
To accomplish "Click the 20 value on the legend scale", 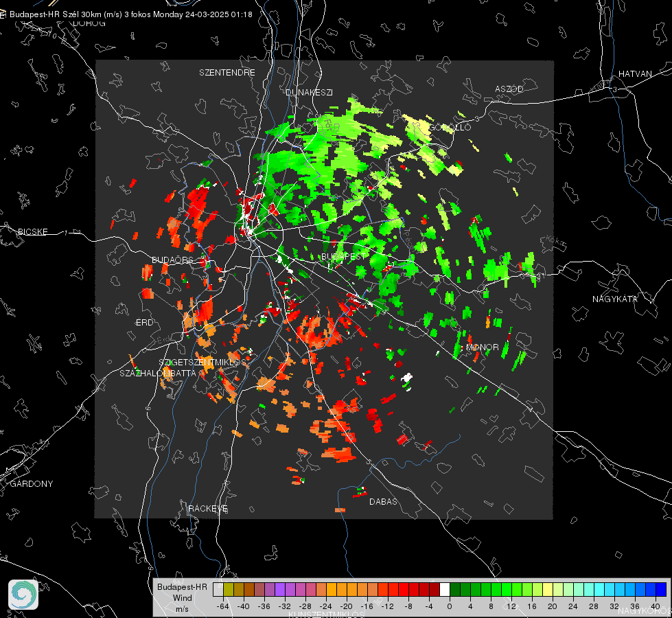I will pos(553,606).
